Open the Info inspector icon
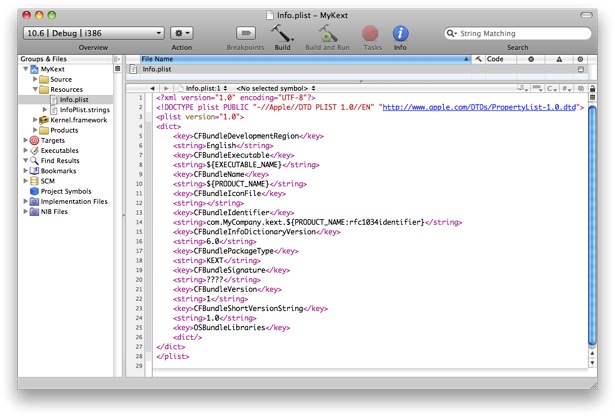This screenshot has width=615, height=416. [x=400, y=34]
